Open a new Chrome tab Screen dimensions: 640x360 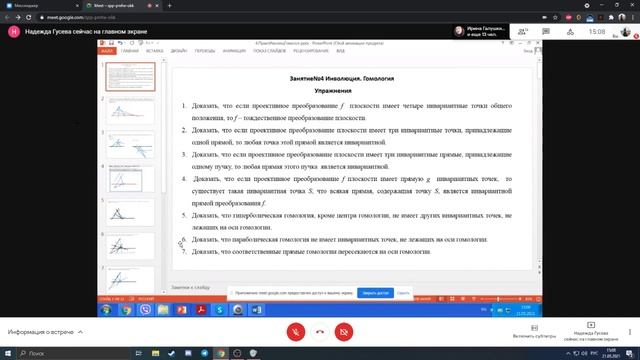169,6
